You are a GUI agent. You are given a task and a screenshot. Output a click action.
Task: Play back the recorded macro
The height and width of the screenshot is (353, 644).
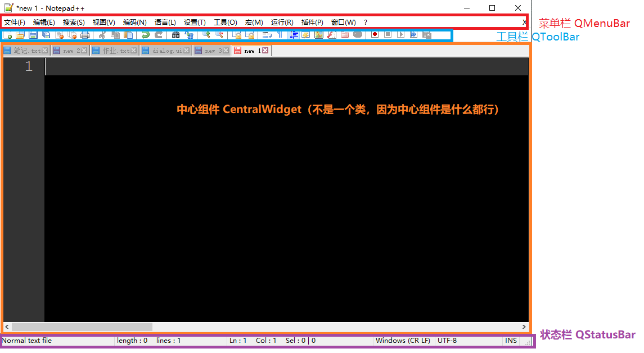tap(401, 35)
